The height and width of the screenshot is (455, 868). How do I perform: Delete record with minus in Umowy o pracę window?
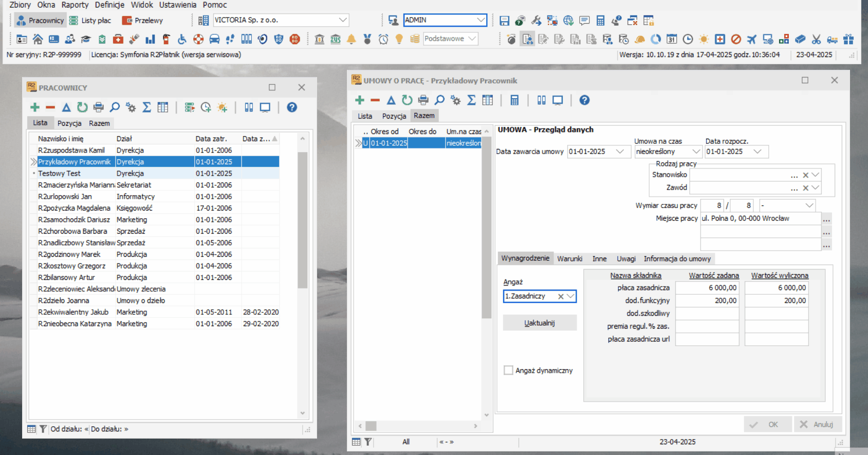pyautogui.click(x=375, y=100)
